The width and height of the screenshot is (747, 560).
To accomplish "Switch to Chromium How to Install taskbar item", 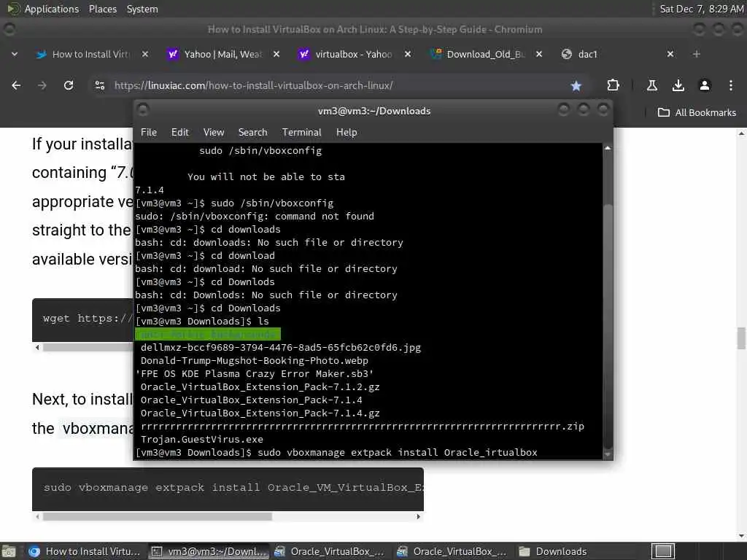I will click(x=85, y=551).
